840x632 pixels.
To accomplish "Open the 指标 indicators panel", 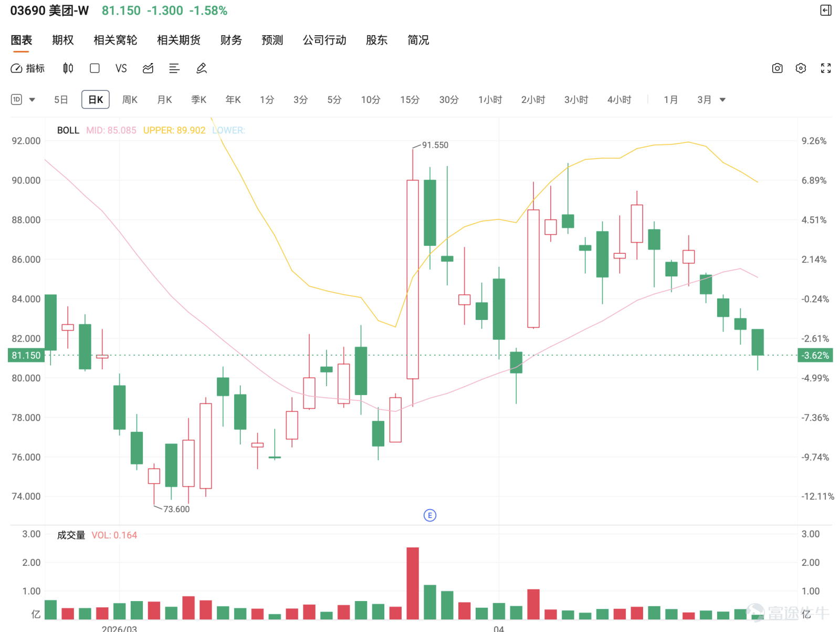I will tap(28, 68).
